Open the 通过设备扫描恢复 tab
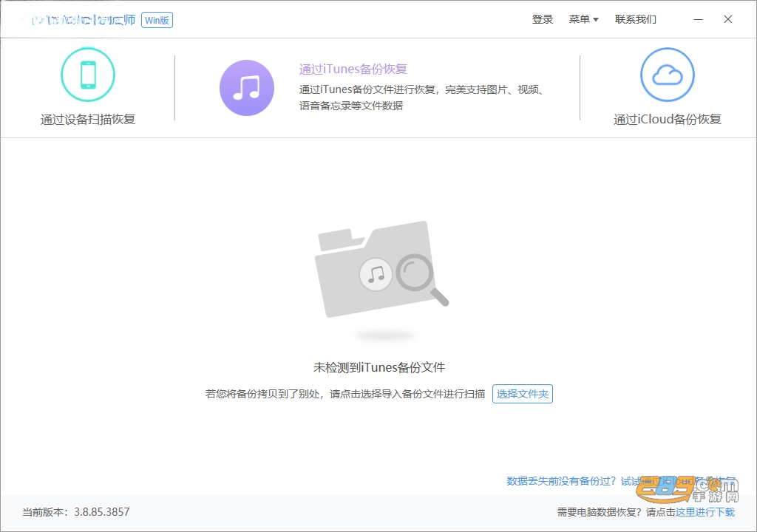757x532 pixels. click(x=88, y=119)
